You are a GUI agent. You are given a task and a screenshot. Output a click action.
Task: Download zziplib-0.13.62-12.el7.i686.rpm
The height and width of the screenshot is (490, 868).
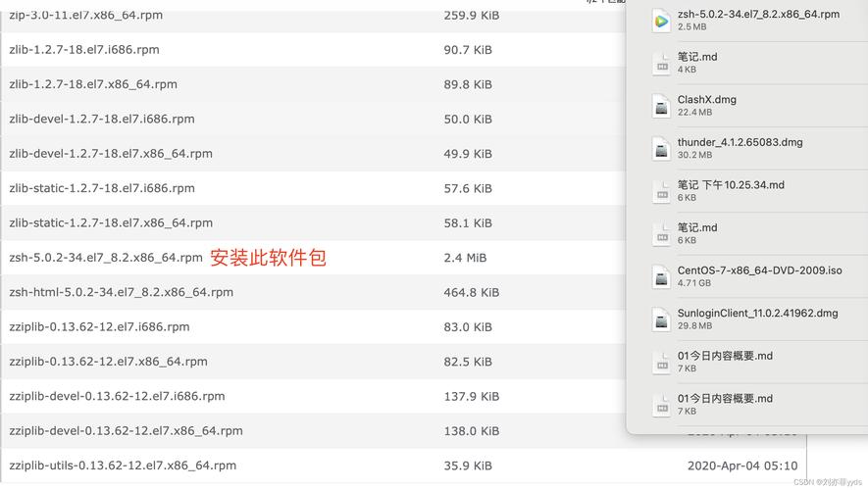pyautogui.click(x=99, y=327)
